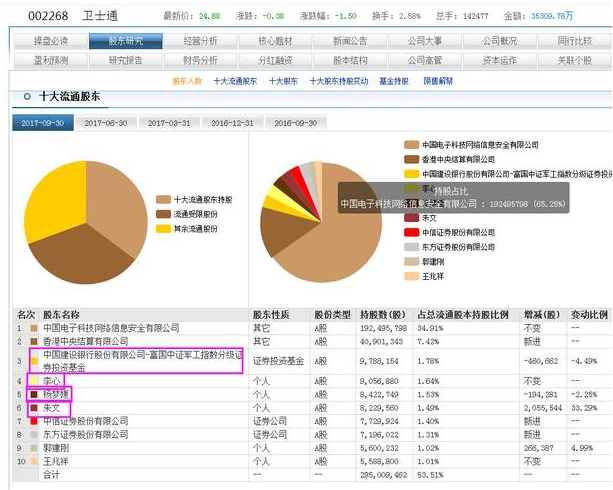View 公司概况 section
The height and width of the screenshot is (490, 613).
click(499, 41)
